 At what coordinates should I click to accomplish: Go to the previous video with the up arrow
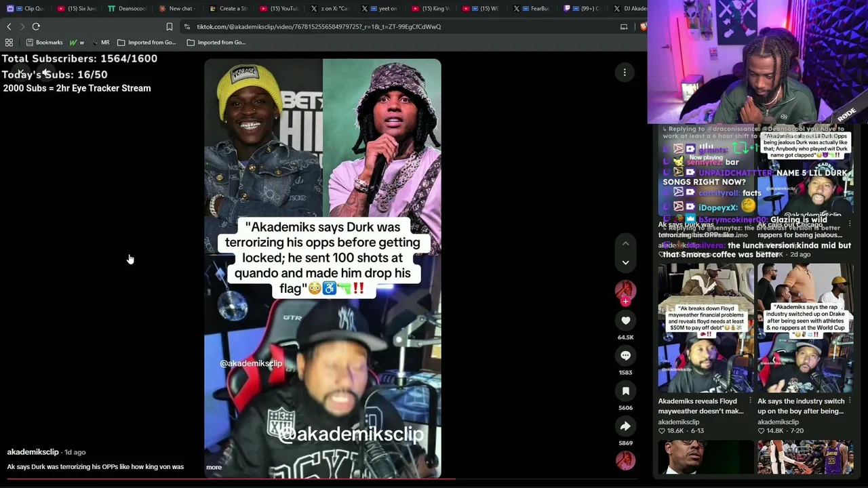[625, 243]
